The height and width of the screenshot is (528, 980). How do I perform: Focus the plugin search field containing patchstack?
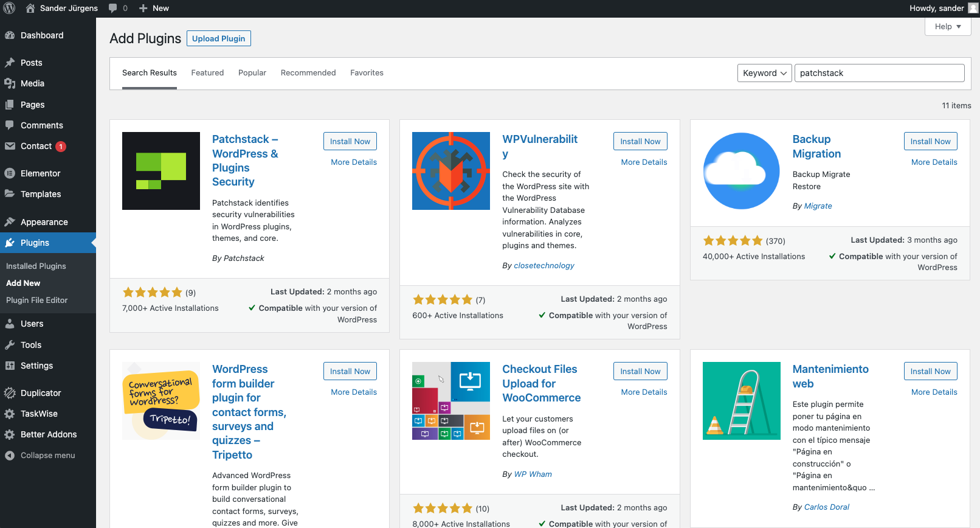[x=879, y=73]
